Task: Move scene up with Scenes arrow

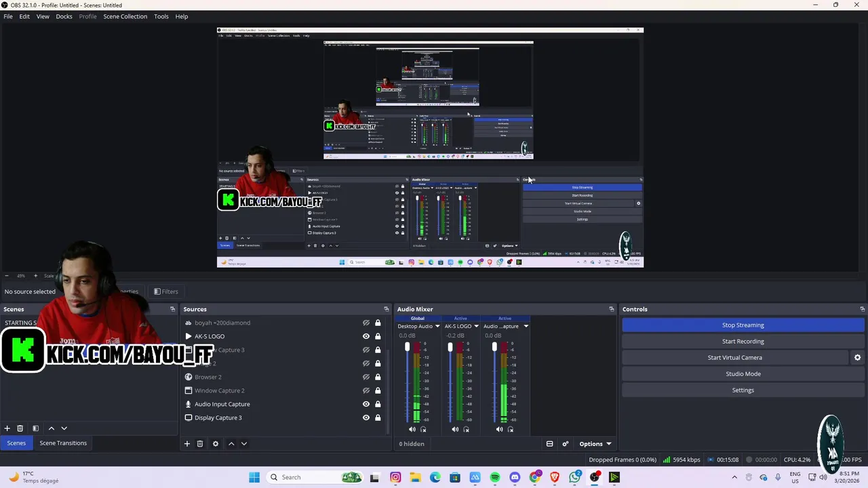Action: click(52, 428)
